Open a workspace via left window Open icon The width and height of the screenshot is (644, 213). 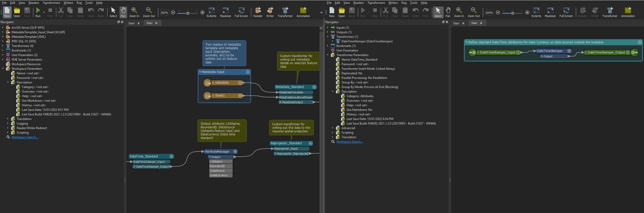click(17, 12)
